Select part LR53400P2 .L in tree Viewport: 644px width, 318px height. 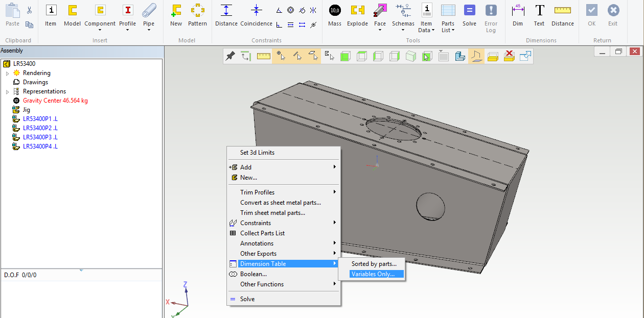(x=40, y=128)
